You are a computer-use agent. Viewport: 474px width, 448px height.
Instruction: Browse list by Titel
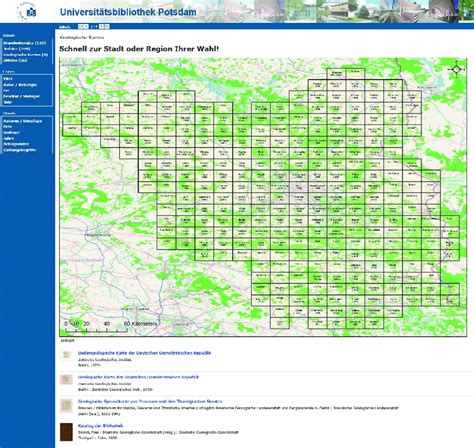click(8, 79)
